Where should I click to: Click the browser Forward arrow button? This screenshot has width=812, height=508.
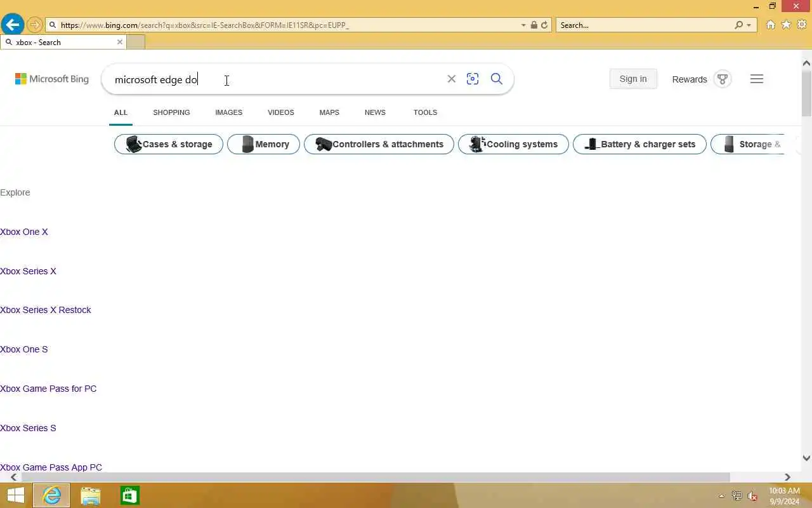(35, 25)
